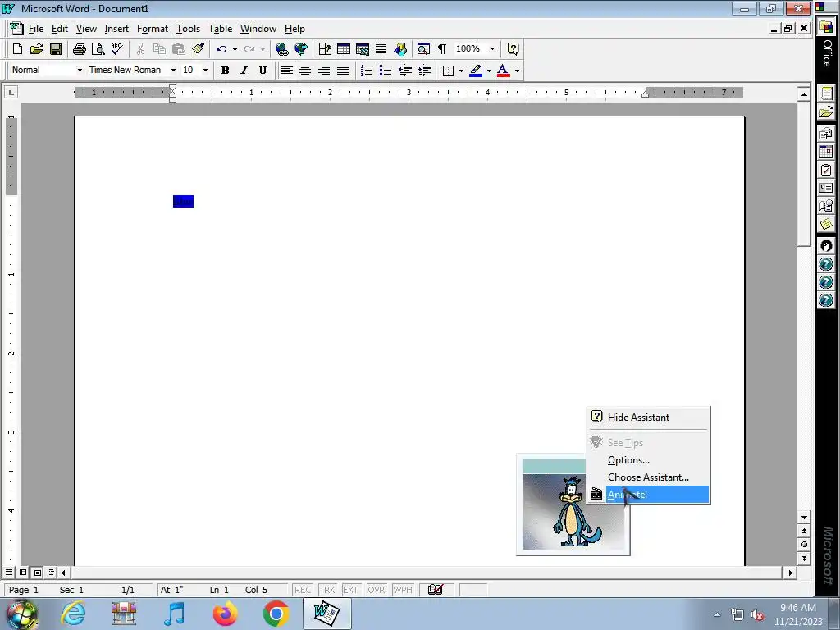
Task: Create a new blank document
Action: [x=17, y=49]
